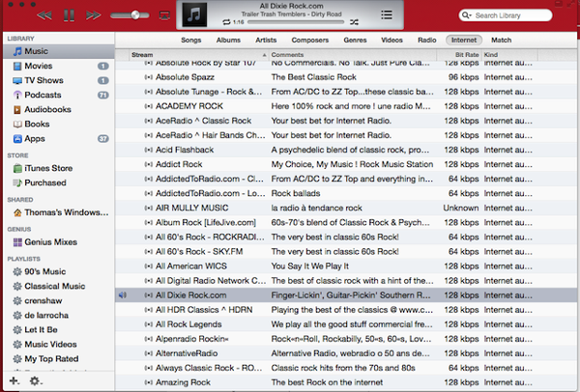Open the Match view
The height and width of the screenshot is (392, 580).
501,41
